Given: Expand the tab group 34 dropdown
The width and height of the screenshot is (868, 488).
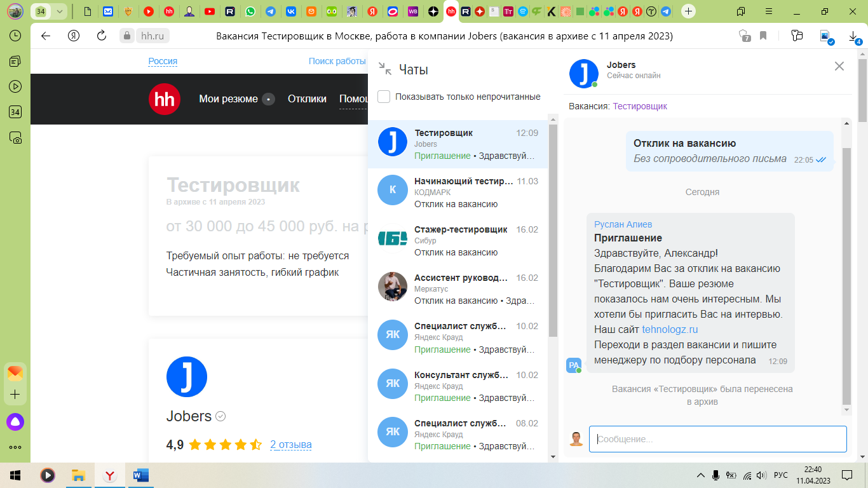Looking at the screenshot, I should pos(60,11).
